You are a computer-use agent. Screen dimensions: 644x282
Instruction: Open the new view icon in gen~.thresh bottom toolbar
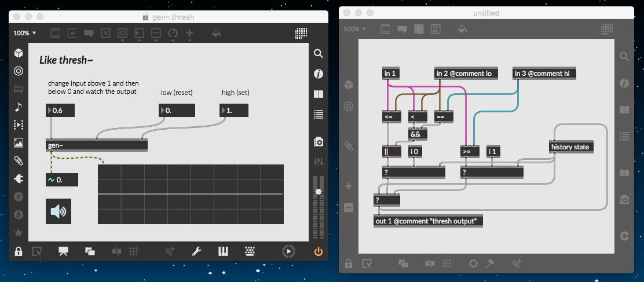pyautogui.click(x=90, y=251)
